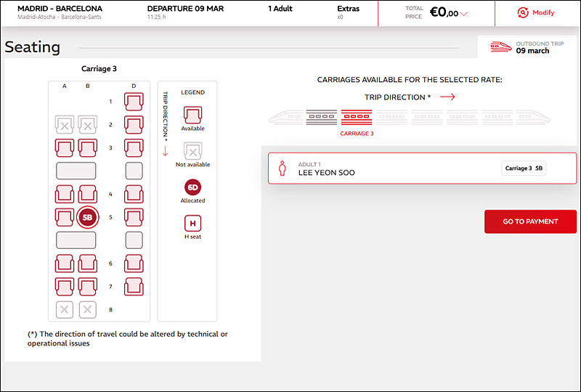
Task: Select seat 7A
Action: click(x=65, y=287)
